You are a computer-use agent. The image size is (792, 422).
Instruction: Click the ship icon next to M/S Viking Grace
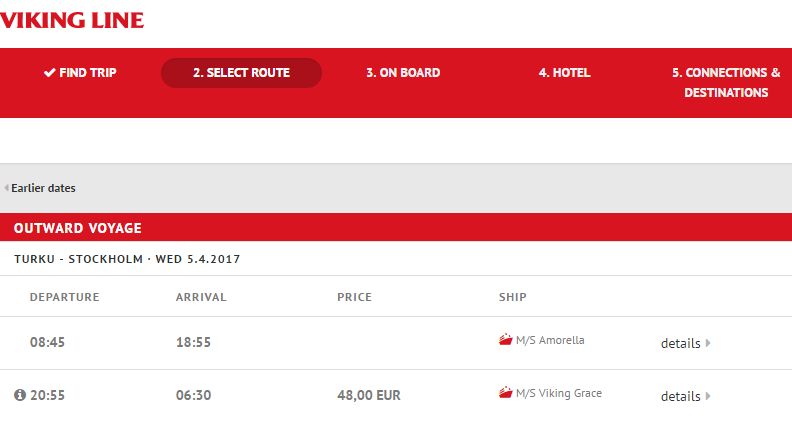505,394
